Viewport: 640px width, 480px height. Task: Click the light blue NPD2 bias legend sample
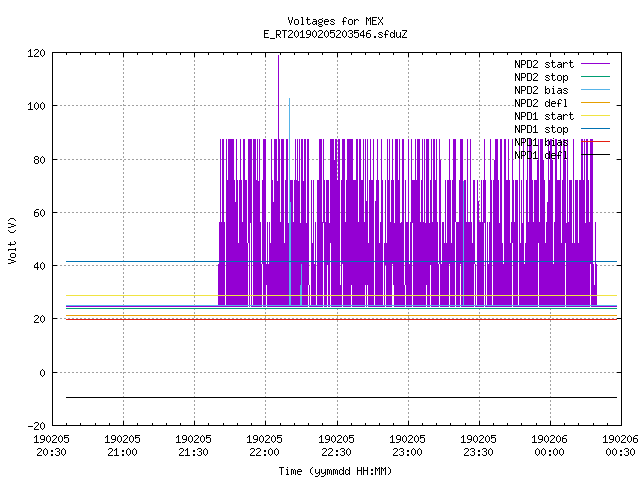tap(596, 90)
